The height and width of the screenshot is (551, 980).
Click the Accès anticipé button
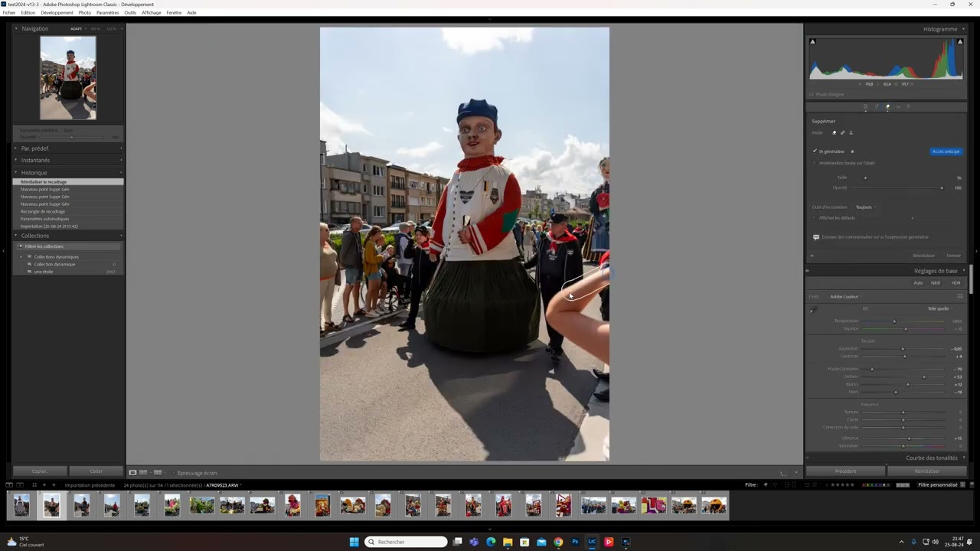pyautogui.click(x=946, y=152)
